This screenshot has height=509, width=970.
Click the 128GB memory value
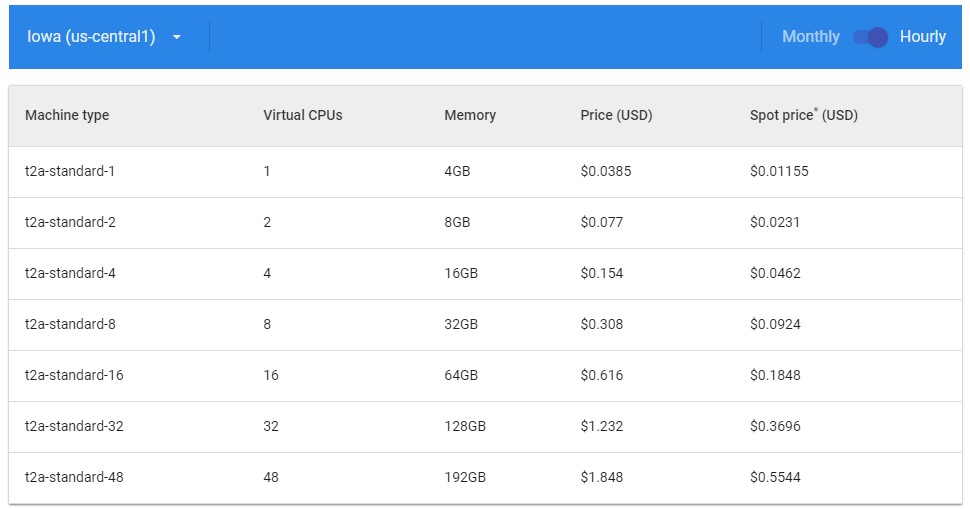(x=465, y=426)
